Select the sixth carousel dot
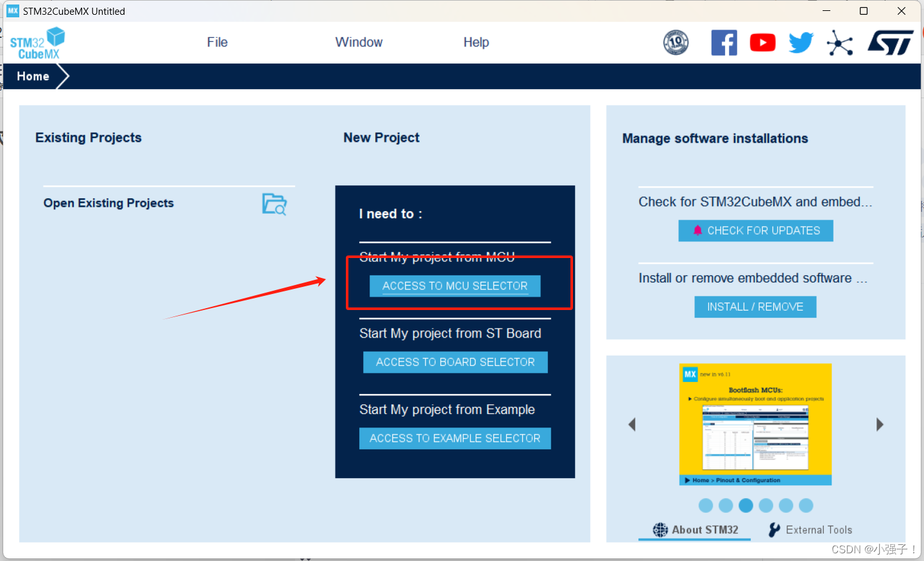 (806, 506)
